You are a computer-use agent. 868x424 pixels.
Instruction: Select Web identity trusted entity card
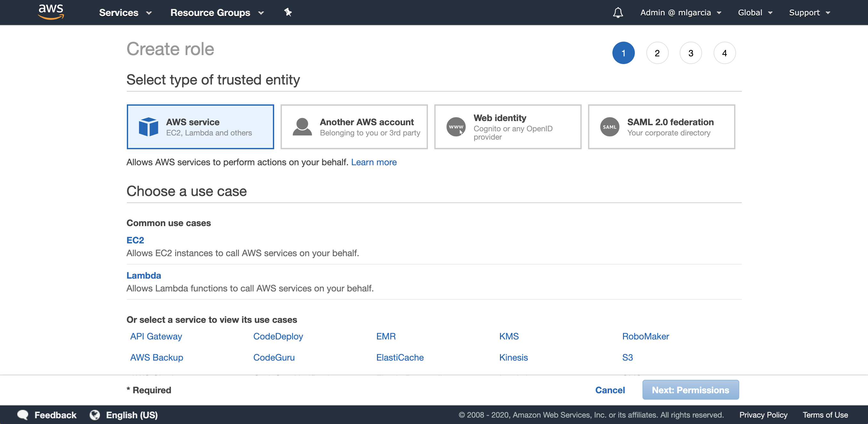click(x=507, y=127)
